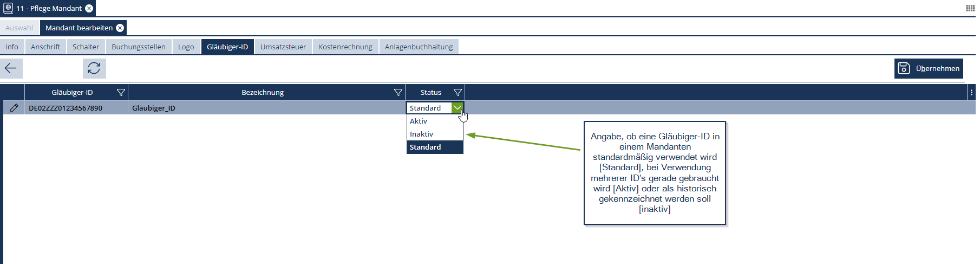The height and width of the screenshot is (264, 980).
Task: Close the 11 - Pflege Mandant window tab
Action: tap(89, 8)
